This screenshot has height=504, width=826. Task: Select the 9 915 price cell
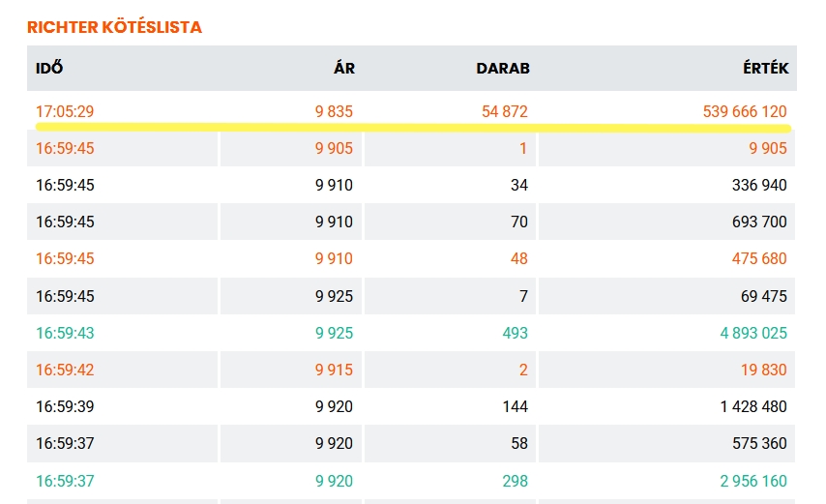click(334, 370)
